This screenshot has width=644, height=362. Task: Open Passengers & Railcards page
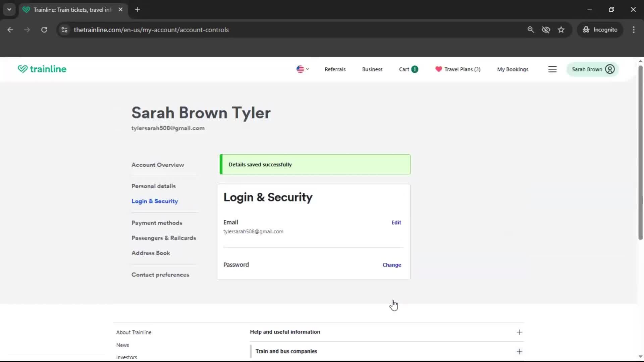163,238
